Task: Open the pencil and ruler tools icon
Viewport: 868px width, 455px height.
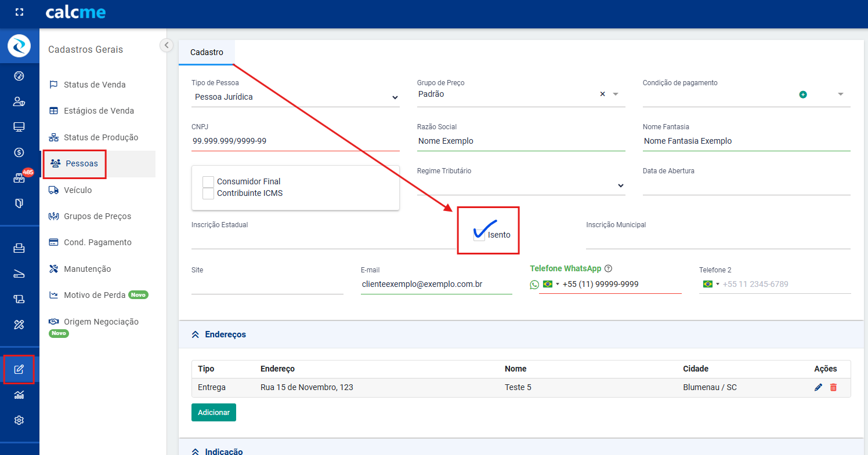Action: tap(19, 325)
